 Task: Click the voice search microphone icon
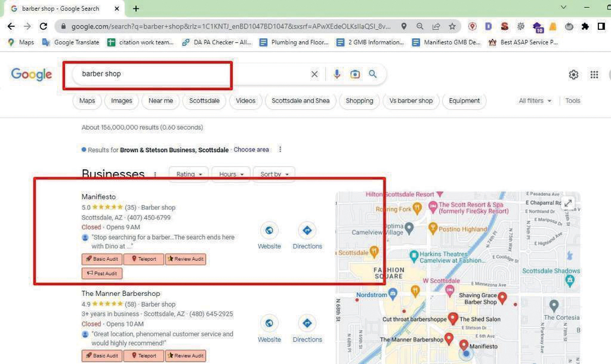click(x=337, y=74)
